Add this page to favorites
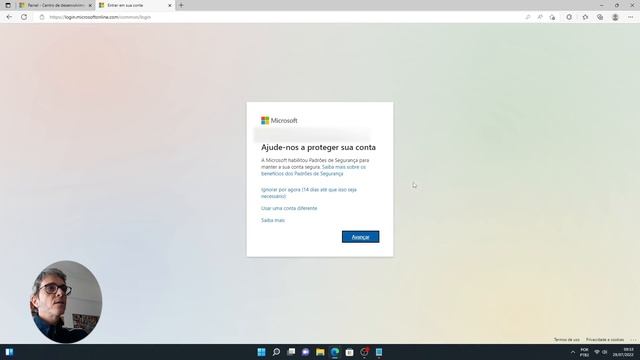 coord(552,17)
